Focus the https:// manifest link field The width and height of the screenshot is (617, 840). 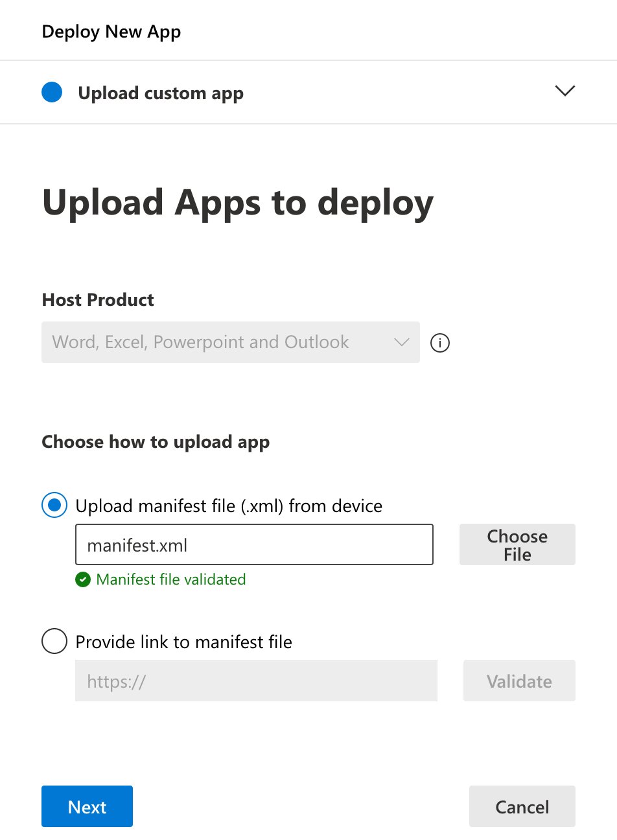coord(256,681)
